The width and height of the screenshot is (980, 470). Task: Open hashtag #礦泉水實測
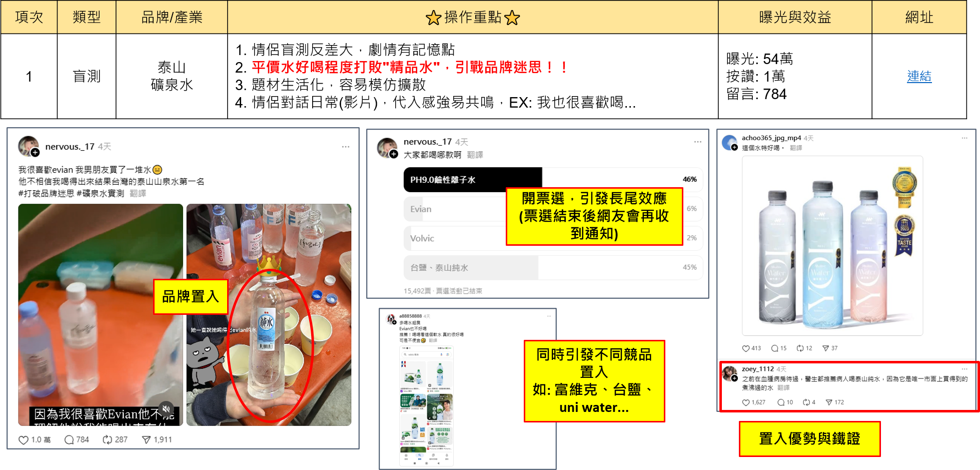click(100, 193)
